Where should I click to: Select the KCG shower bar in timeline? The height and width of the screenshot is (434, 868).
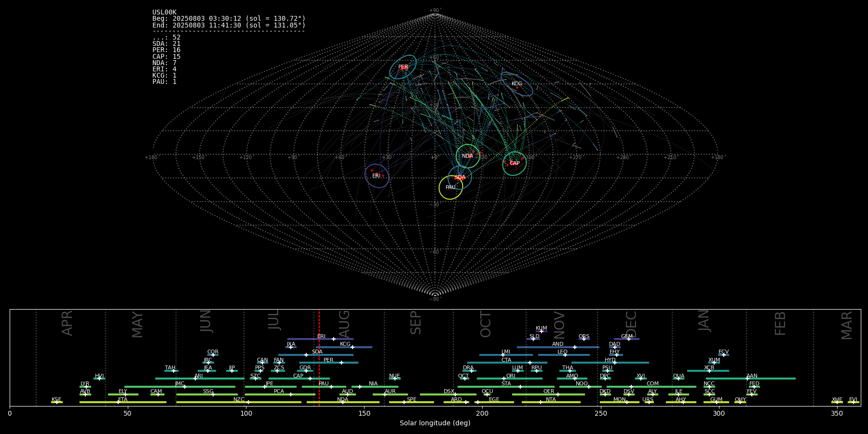pos(344,347)
